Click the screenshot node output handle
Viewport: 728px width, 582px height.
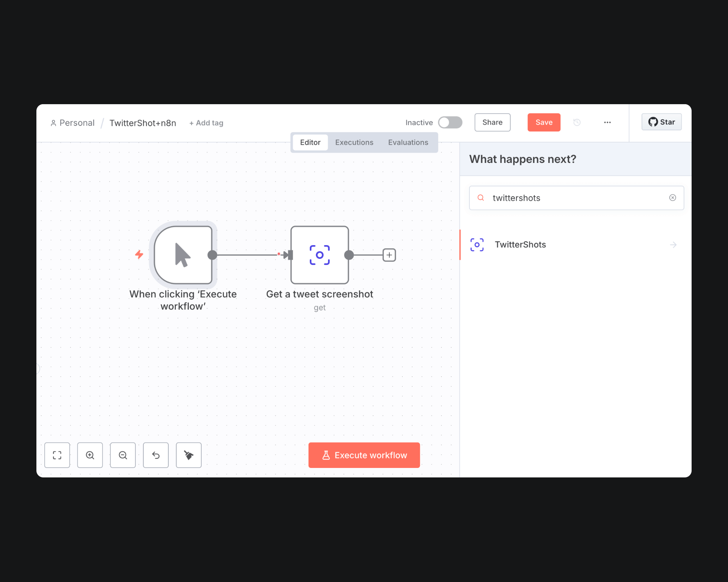(349, 255)
